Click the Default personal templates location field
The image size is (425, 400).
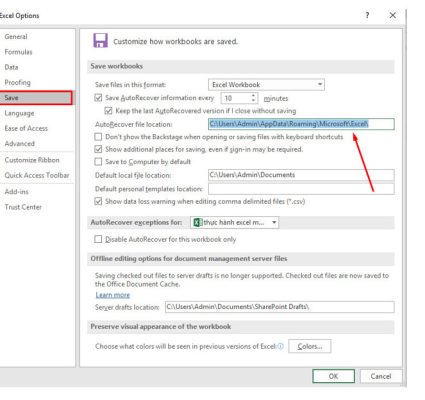tap(301, 189)
